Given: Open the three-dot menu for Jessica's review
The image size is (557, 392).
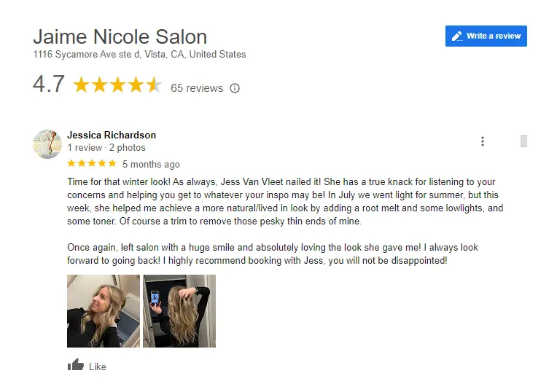Looking at the screenshot, I should (x=483, y=141).
